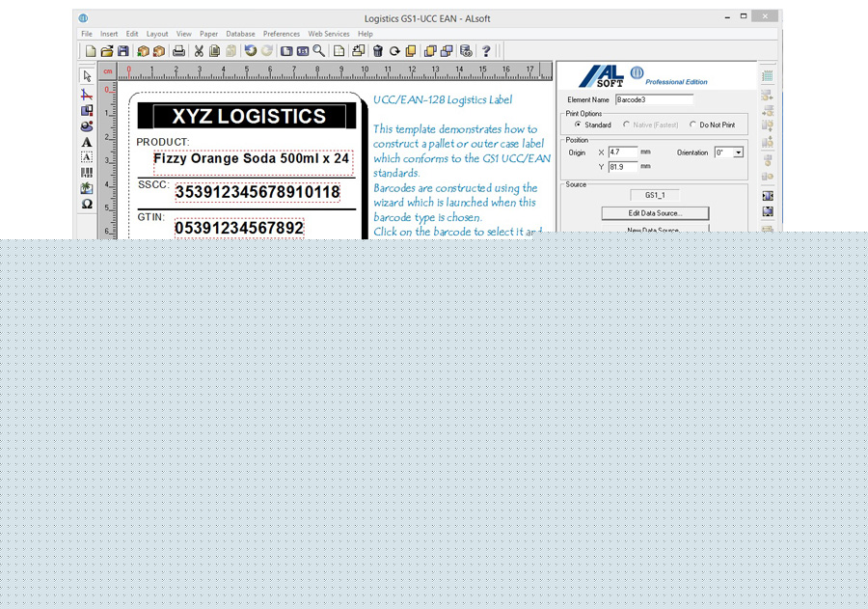868x609 pixels.
Task: Click the Element Name input field
Action: click(654, 99)
